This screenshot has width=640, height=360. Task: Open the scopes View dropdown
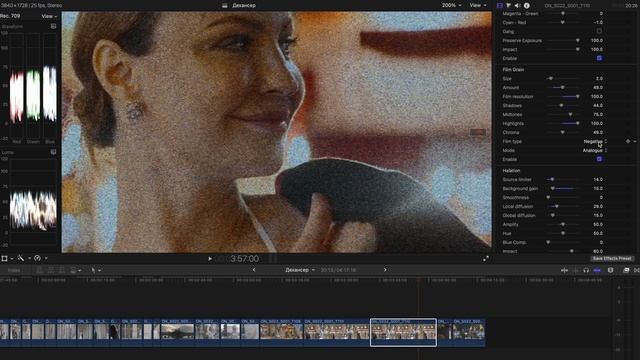(x=49, y=16)
